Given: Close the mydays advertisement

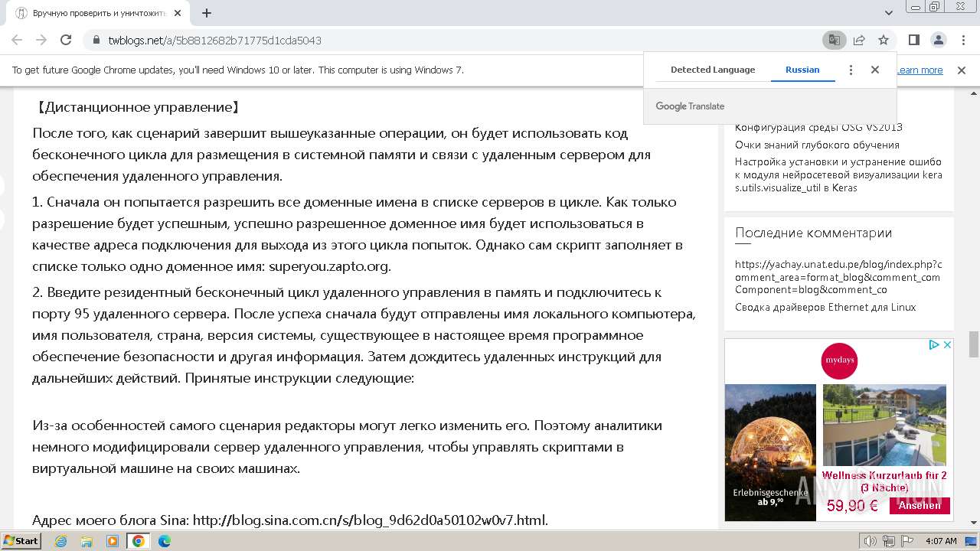Looking at the screenshot, I should click(x=947, y=345).
